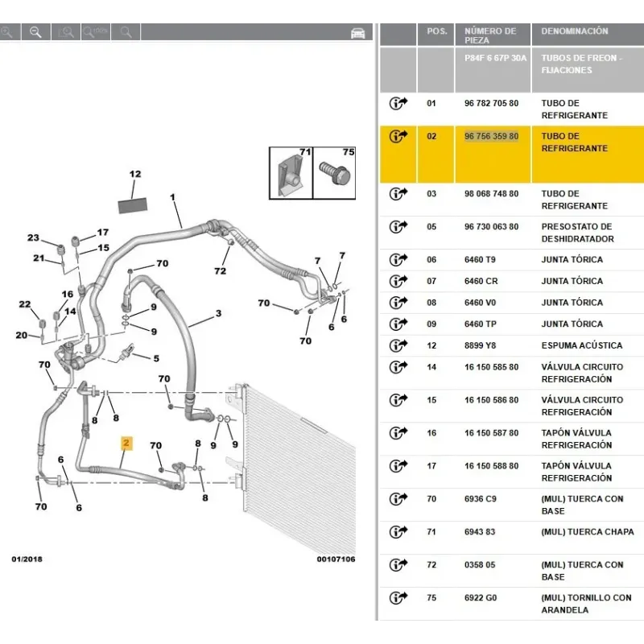Select part number 96 756 359 80
The image size is (644, 644).
pos(491,137)
